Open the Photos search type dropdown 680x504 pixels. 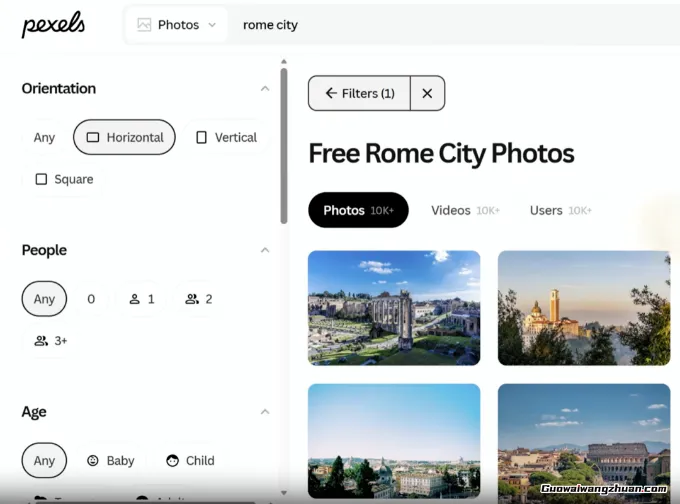click(x=176, y=25)
